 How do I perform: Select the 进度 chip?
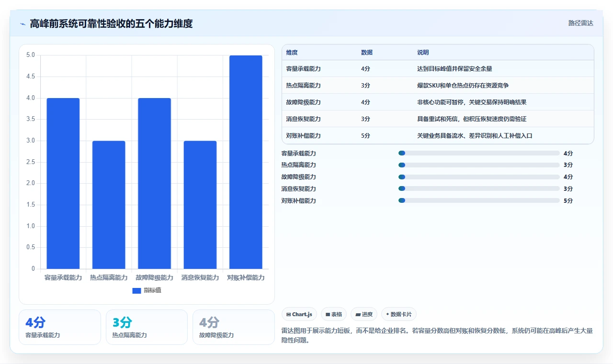point(364,314)
